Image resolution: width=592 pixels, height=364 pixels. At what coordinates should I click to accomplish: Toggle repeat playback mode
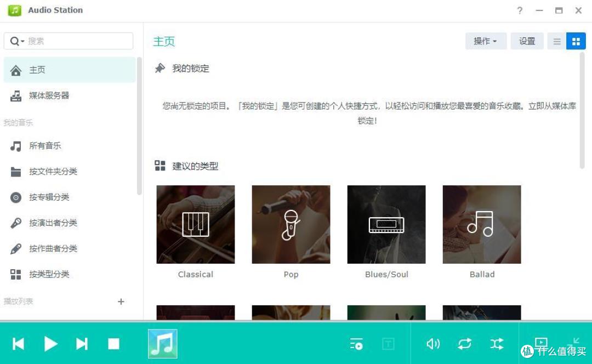pyautogui.click(x=465, y=344)
